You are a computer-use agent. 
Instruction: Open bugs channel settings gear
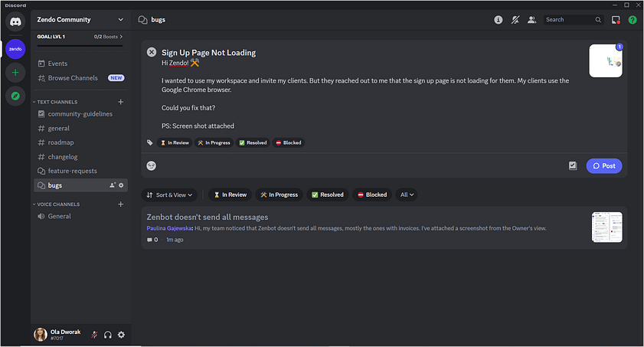(x=121, y=185)
